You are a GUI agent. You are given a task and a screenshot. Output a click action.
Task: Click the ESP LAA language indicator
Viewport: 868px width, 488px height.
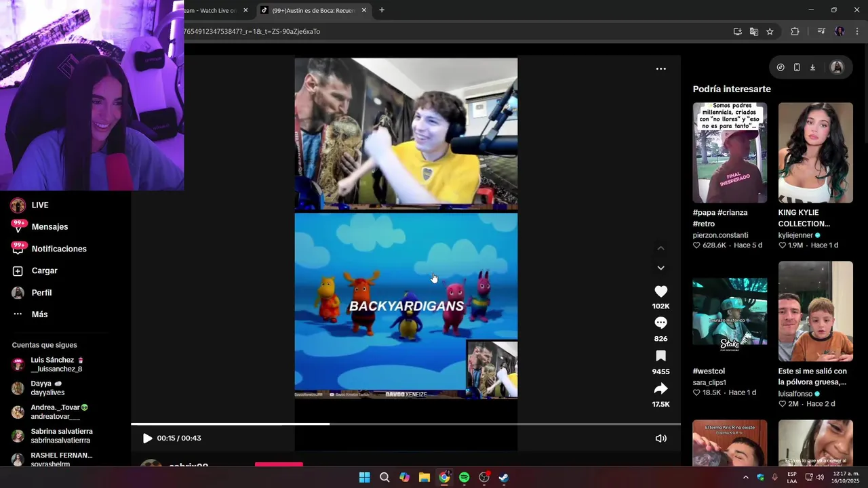point(792,477)
